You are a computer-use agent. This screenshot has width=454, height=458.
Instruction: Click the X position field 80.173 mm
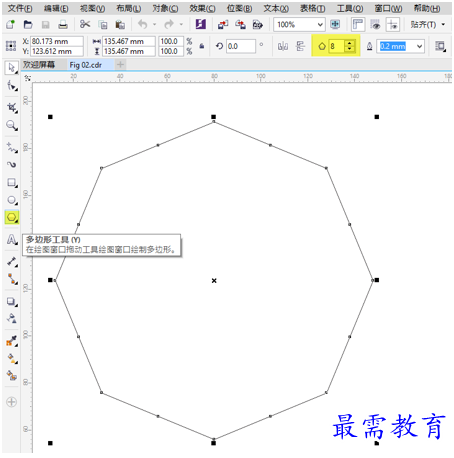pyautogui.click(x=57, y=41)
